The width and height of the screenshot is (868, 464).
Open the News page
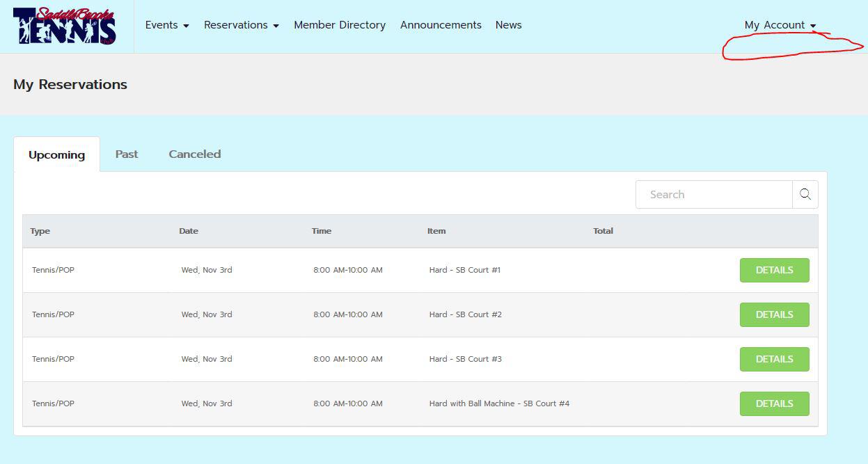[x=508, y=25]
